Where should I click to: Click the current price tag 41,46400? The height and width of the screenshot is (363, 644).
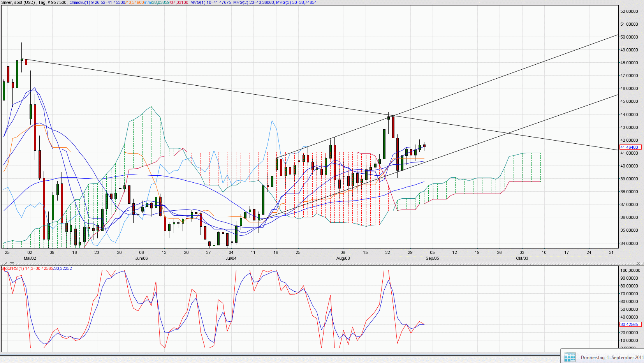(x=630, y=147)
